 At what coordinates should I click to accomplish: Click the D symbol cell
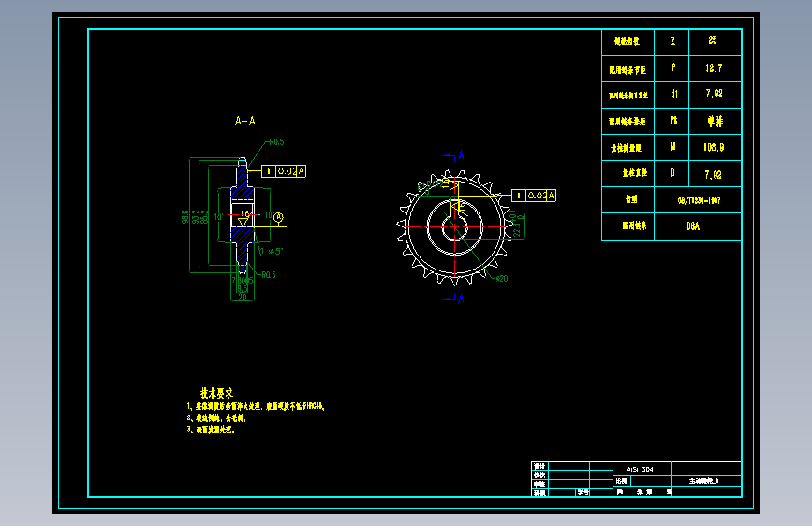tap(672, 173)
